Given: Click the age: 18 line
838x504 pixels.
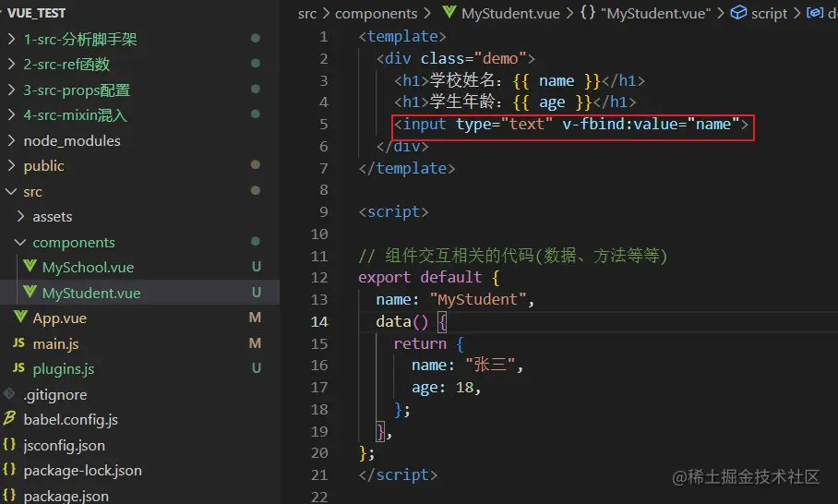Looking at the screenshot, I should point(447,388).
